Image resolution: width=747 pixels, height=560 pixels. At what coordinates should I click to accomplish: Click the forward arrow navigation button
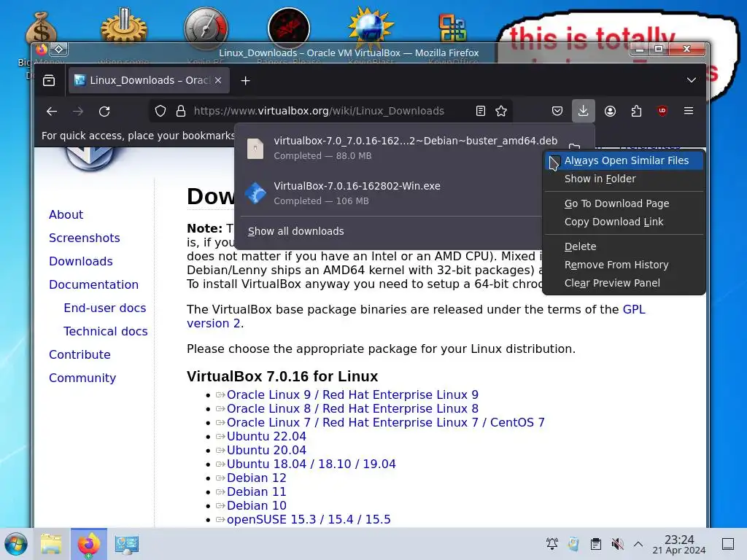78,111
